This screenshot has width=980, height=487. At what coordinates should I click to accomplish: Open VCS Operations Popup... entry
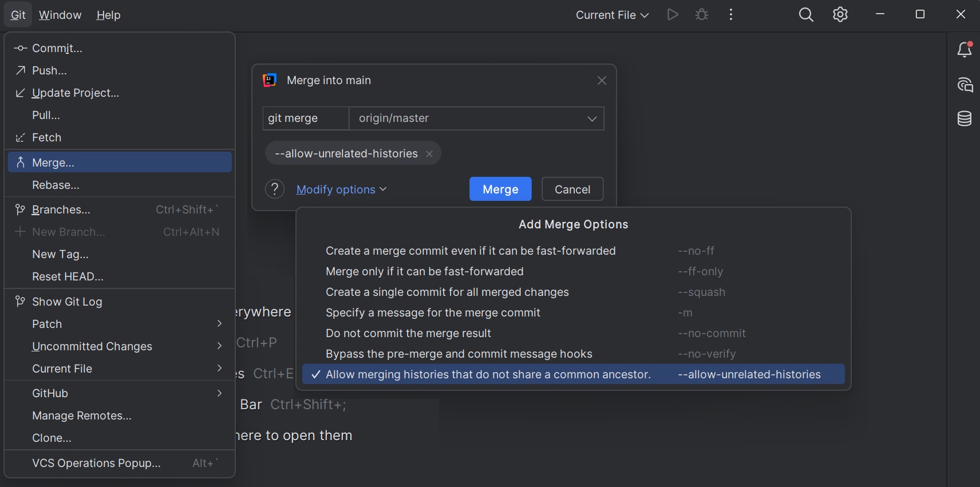120,463
